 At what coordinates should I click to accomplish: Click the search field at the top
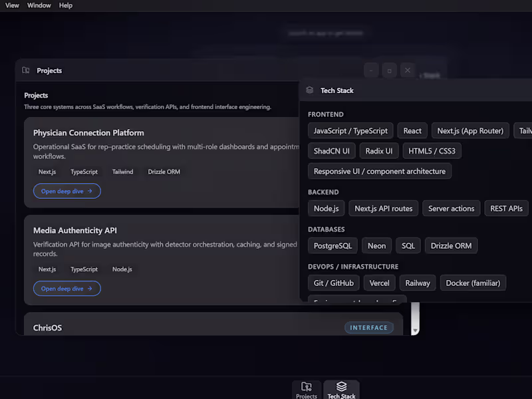[326, 32]
